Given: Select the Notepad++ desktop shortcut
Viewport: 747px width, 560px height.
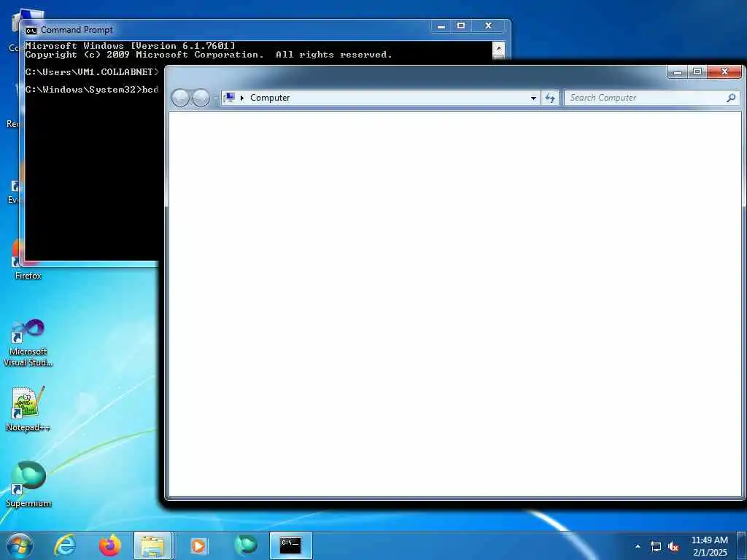Looking at the screenshot, I should (x=28, y=408).
